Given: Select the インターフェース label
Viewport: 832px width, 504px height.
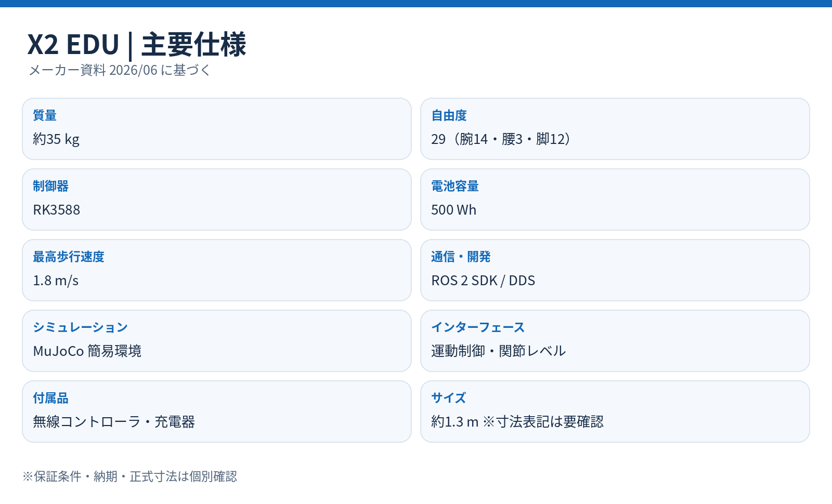Looking at the screenshot, I should [478, 327].
